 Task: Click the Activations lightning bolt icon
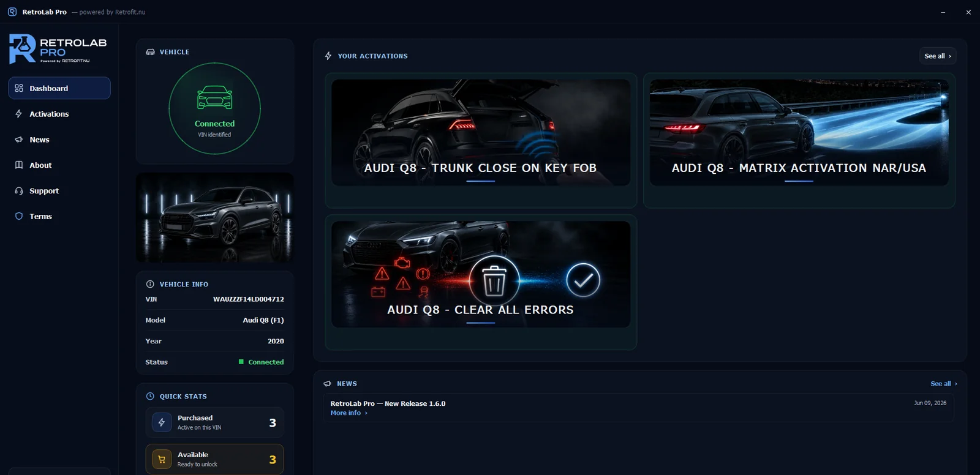coord(19,114)
